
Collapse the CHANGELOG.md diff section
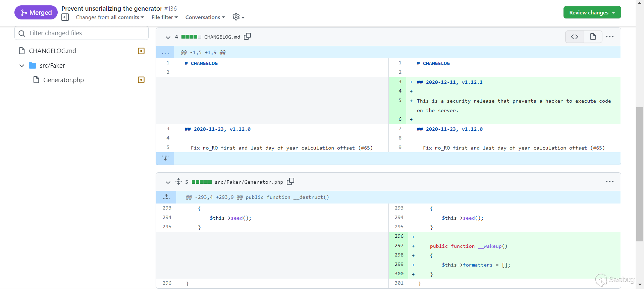pos(168,37)
